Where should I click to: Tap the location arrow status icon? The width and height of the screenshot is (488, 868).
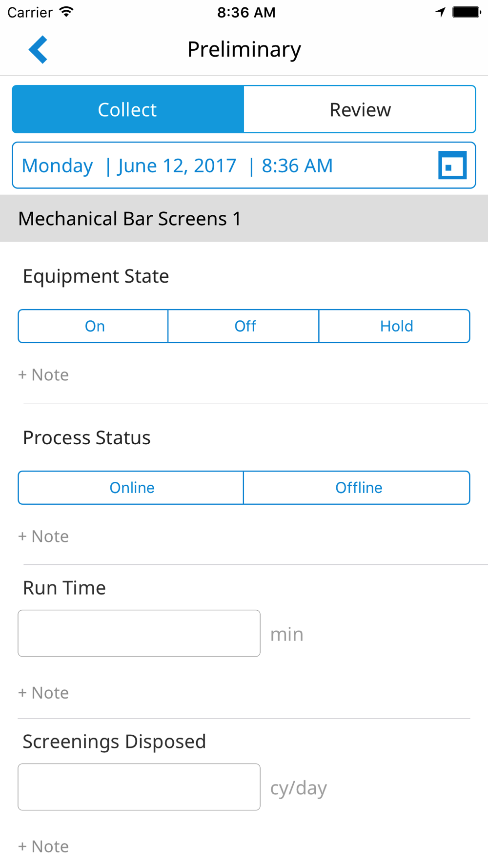pyautogui.click(x=440, y=12)
